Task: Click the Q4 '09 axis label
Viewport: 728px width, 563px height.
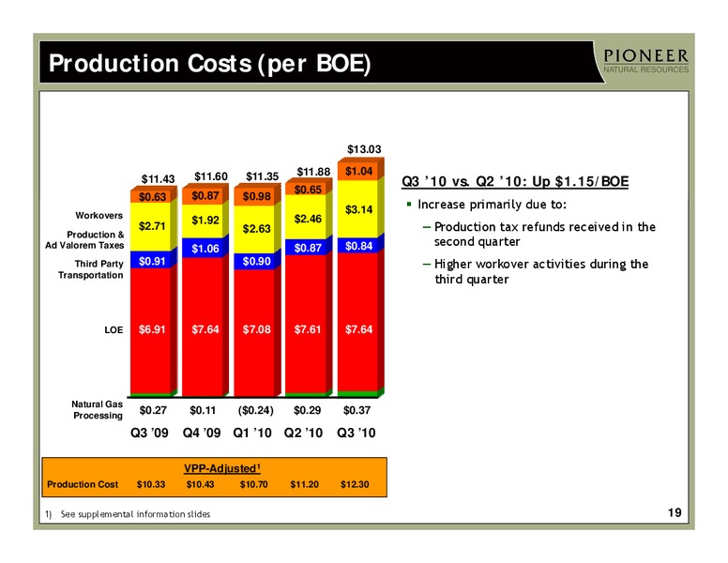Action: pyautogui.click(x=202, y=433)
